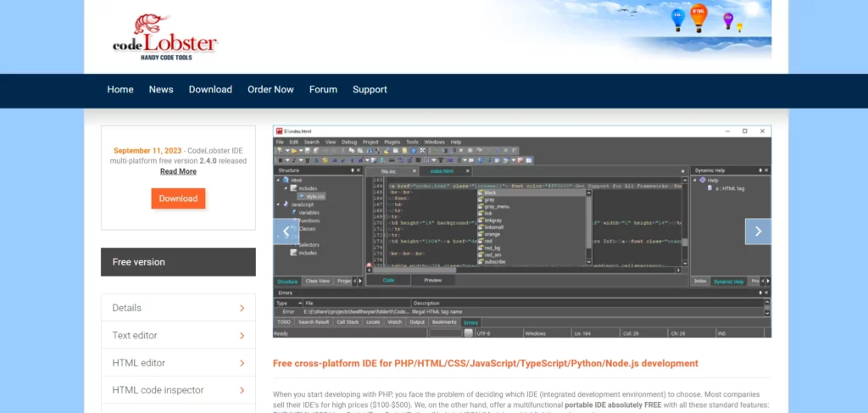Open the Debug menu in the IDE screenshot
This screenshot has height=413, width=868.
(349, 142)
